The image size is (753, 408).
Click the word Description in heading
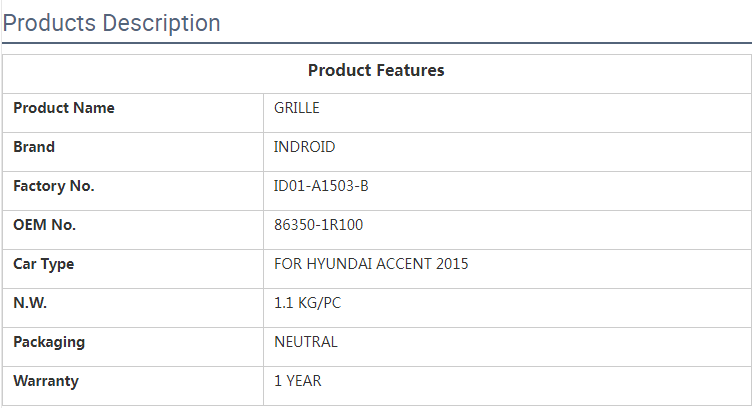162,22
